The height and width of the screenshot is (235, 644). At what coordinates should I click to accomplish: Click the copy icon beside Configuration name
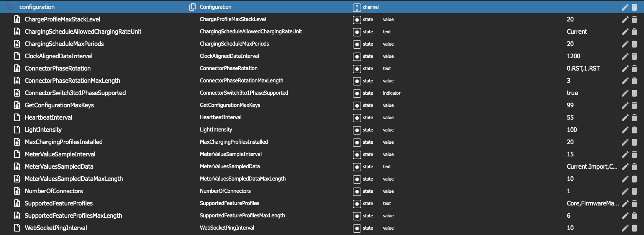pos(193,7)
